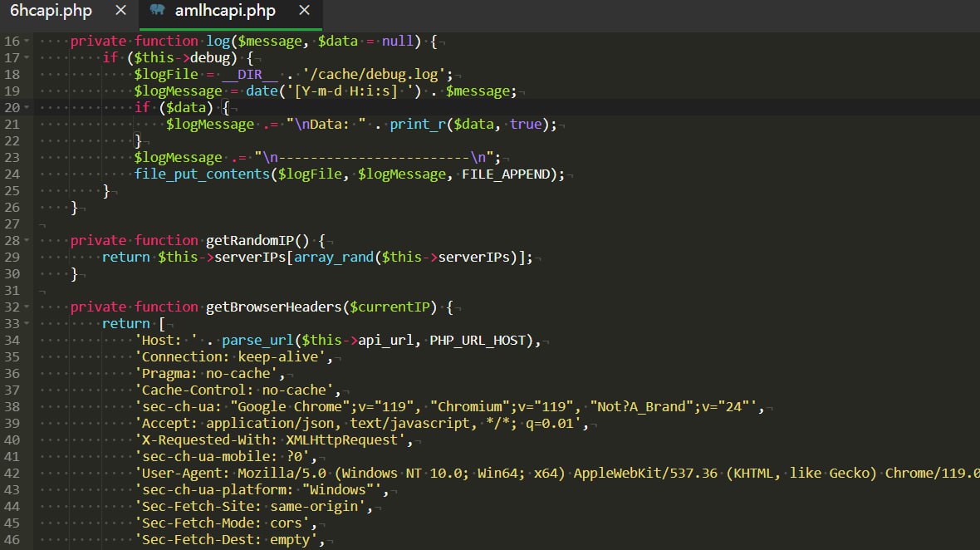Collapse the if data block at line 20
Screen dimensions: 980x550
click(x=27, y=108)
